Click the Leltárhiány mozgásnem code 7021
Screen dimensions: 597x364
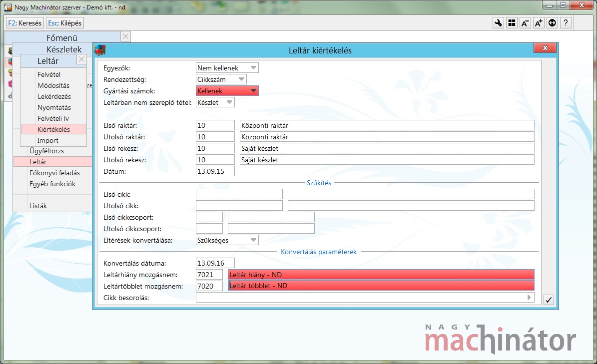click(x=209, y=275)
